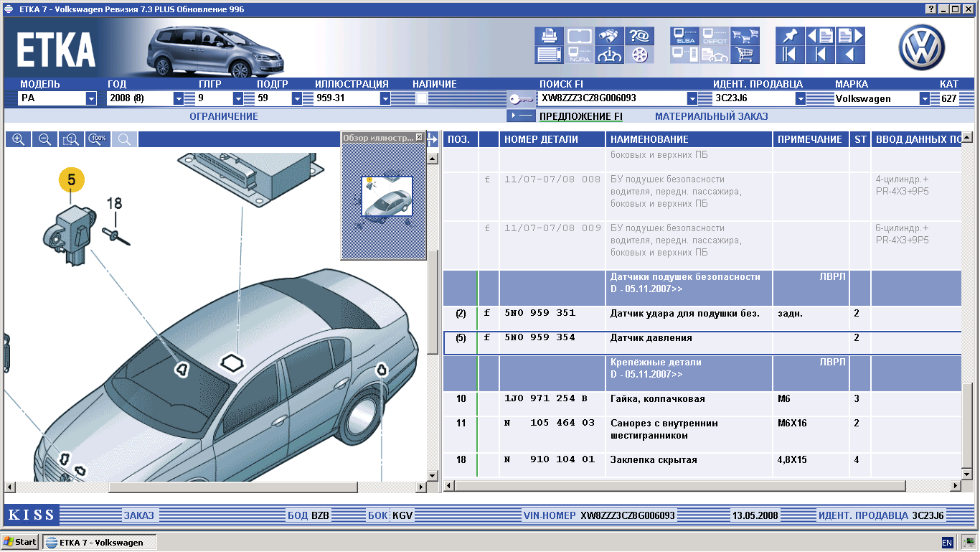Click the wheel rim icon
Image resolution: width=980 pixels, height=552 pixels.
tap(639, 55)
